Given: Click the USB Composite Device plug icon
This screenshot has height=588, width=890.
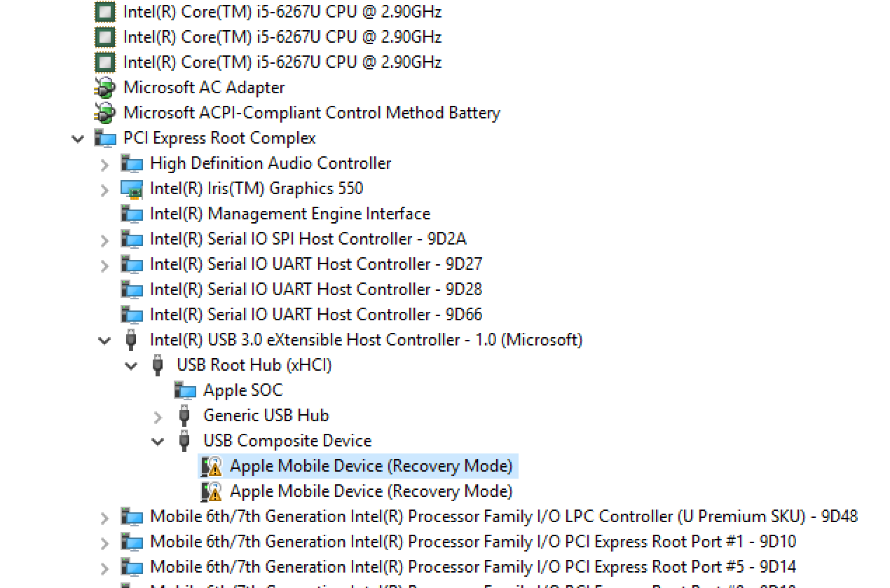Looking at the screenshot, I should 184,441.
